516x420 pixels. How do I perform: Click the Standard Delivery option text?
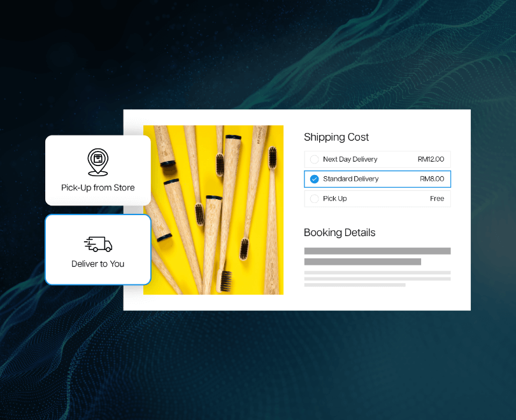(x=350, y=179)
